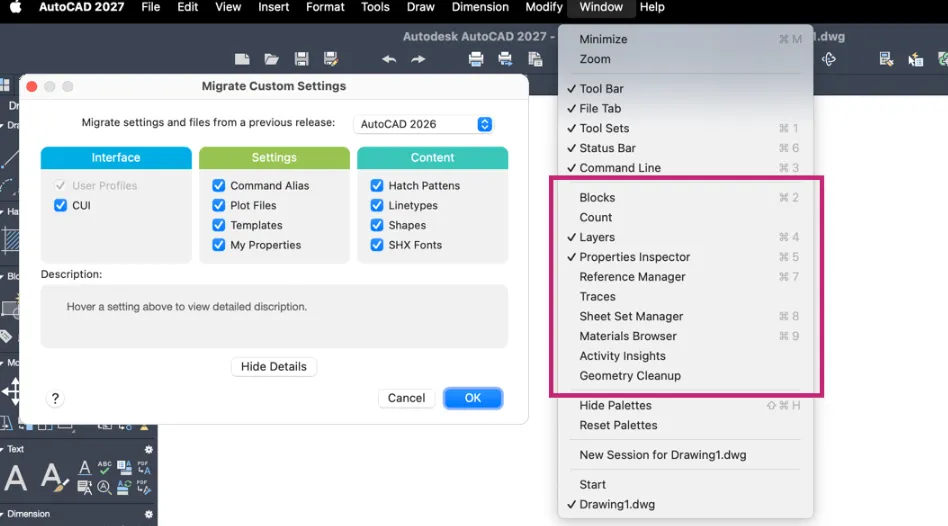Collapse the Text panel section

click(2, 449)
